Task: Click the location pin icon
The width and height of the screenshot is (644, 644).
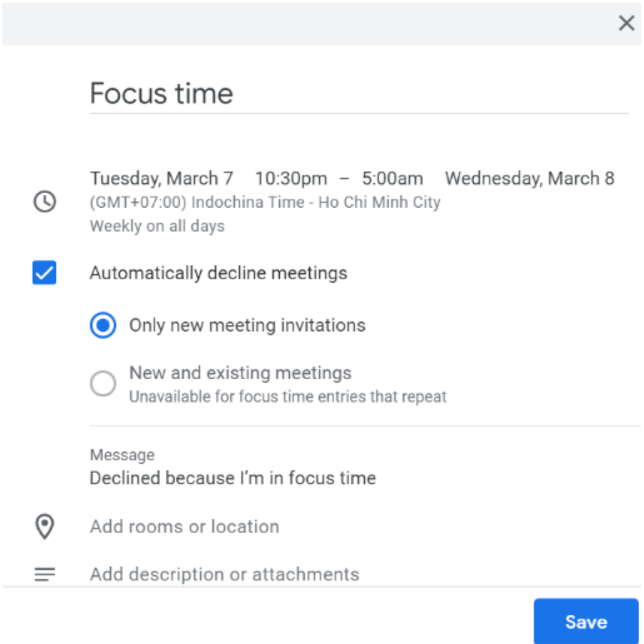Action: coord(44,527)
